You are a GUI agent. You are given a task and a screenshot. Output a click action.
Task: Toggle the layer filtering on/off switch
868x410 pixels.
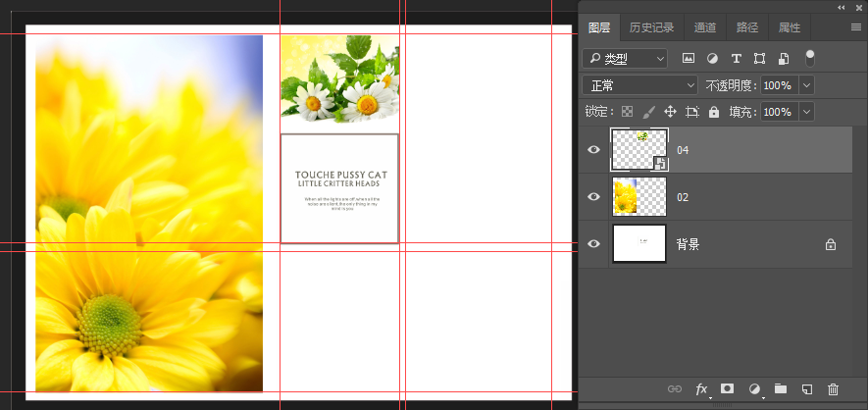point(810,58)
